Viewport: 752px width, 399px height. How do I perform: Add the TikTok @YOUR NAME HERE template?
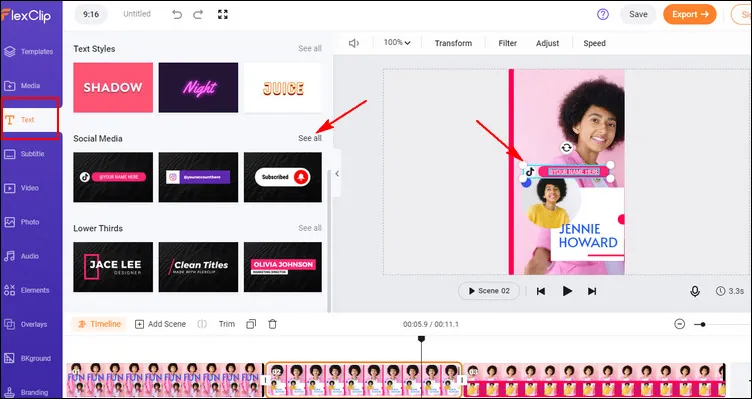click(x=113, y=177)
